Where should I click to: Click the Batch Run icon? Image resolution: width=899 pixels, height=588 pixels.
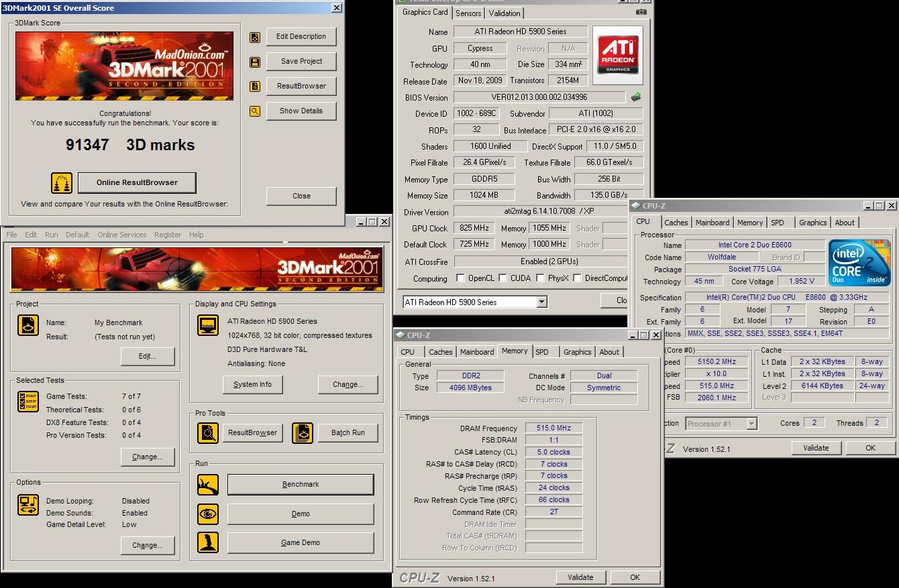click(x=303, y=433)
